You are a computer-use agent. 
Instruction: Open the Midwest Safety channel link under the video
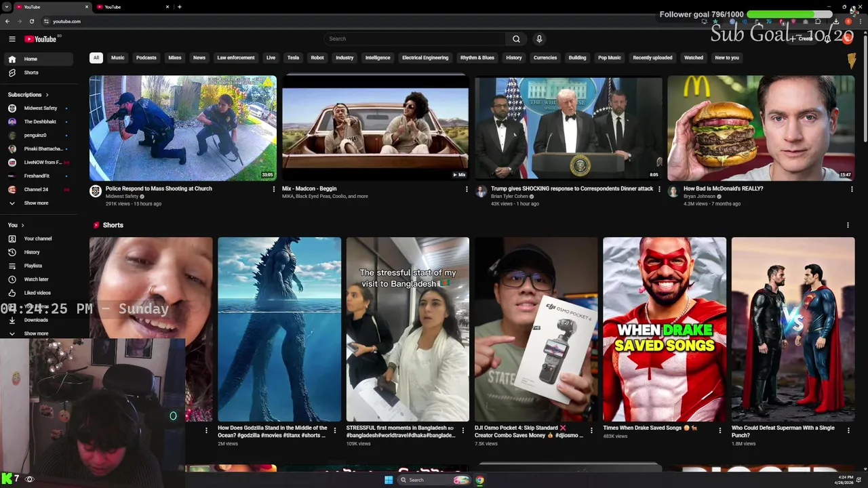122,197
